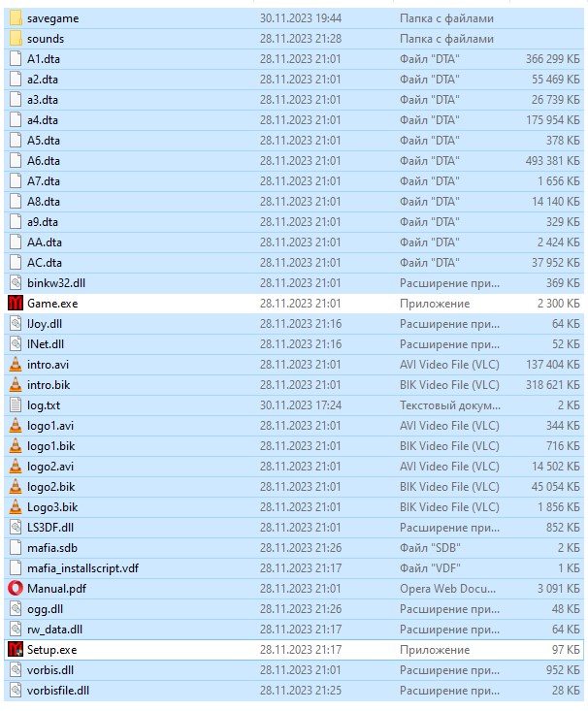Select the log.txt file name
The height and width of the screenshot is (711, 588).
[x=44, y=405]
